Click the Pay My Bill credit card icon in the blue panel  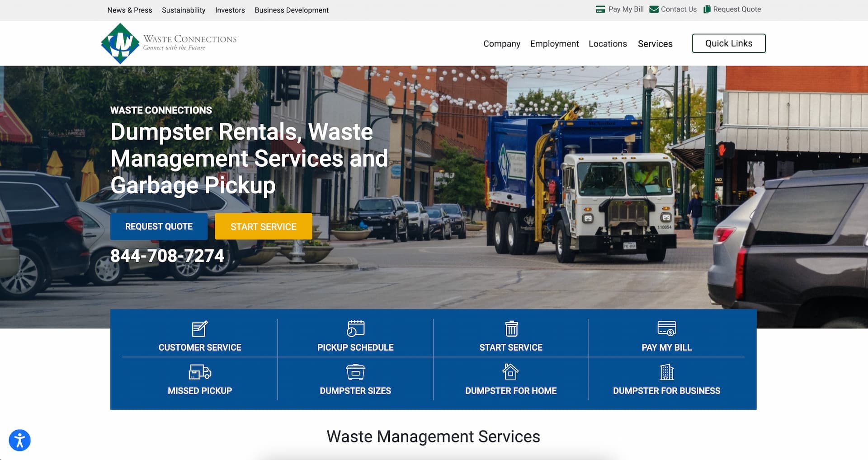coord(667,329)
